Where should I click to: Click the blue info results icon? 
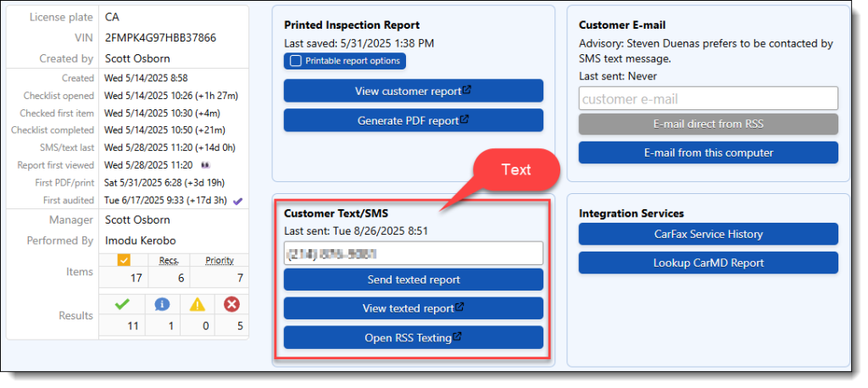tap(162, 304)
